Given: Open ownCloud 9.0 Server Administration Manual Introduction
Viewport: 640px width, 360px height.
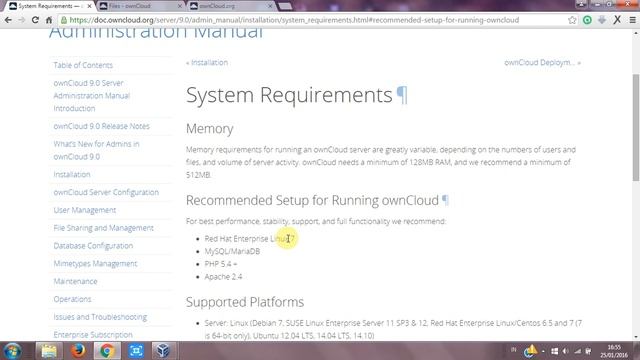Looking at the screenshot, I should [x=92, y=96].
